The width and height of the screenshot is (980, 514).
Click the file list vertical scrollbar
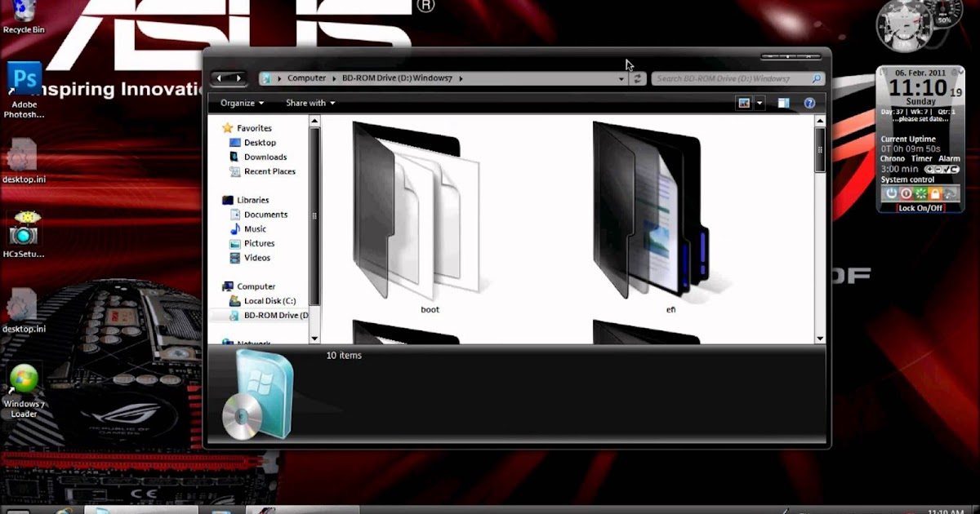pyautogui.click(x=820, y=229)
